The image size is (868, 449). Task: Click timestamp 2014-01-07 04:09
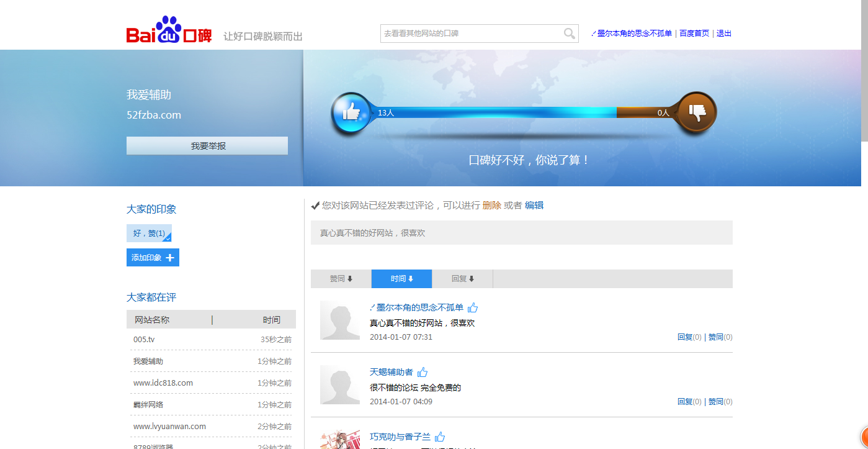click(x=401, y=402)
